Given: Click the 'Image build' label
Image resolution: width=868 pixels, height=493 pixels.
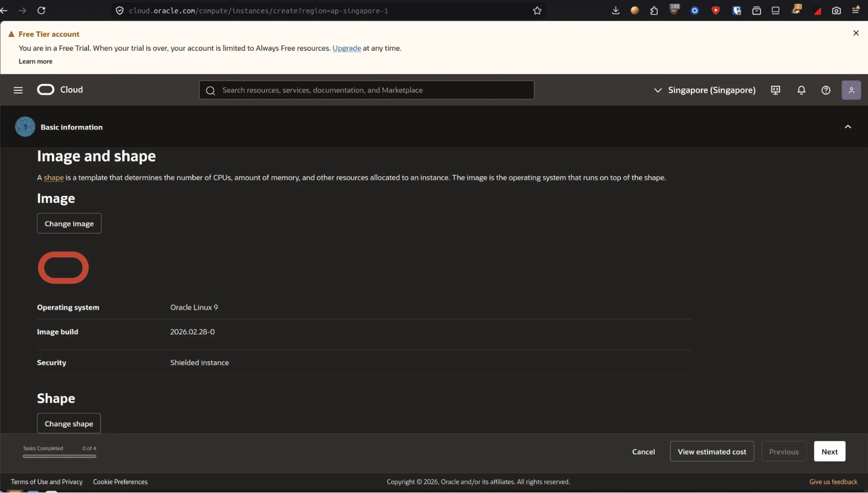Looking at the screenshot, I should click(x=58, y=332).
